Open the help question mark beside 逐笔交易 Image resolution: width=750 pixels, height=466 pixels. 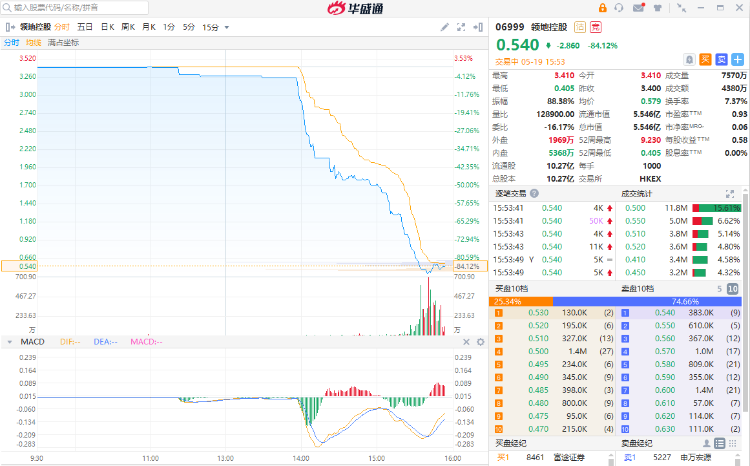pos(534,193)
